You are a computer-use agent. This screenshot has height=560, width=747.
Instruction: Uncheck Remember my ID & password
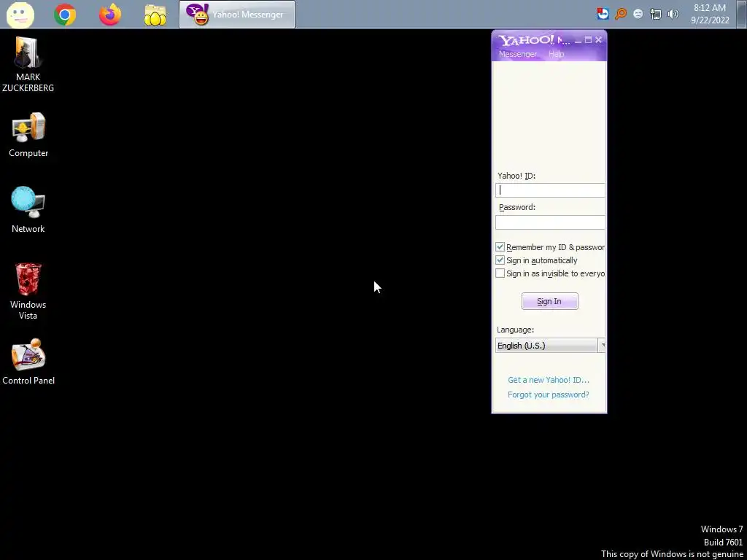500,247
